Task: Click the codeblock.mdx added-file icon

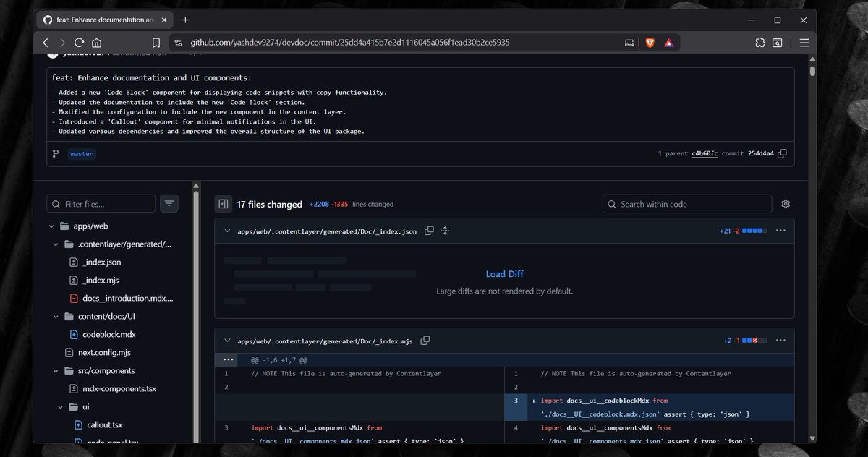Action: coord(74,335)
